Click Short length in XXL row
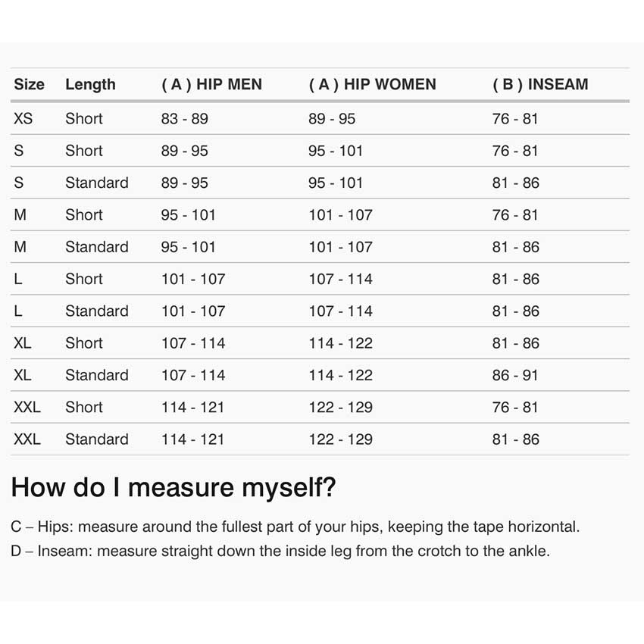Image resolution: width=644 pixels, height=644 pixels. [x=83, y=407]
